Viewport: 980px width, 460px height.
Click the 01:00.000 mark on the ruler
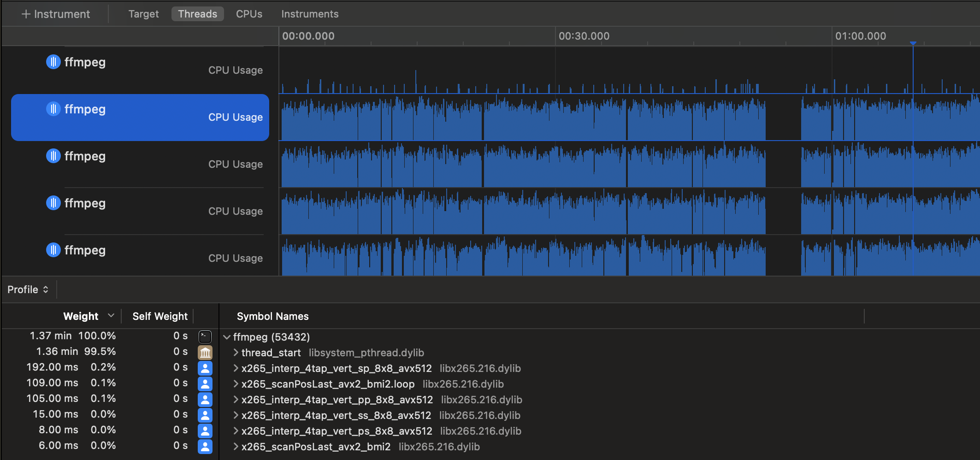[x=860, y=36]
